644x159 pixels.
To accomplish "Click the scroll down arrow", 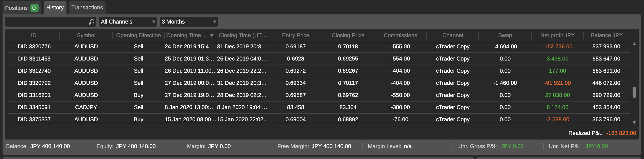I will pos(634,123).
